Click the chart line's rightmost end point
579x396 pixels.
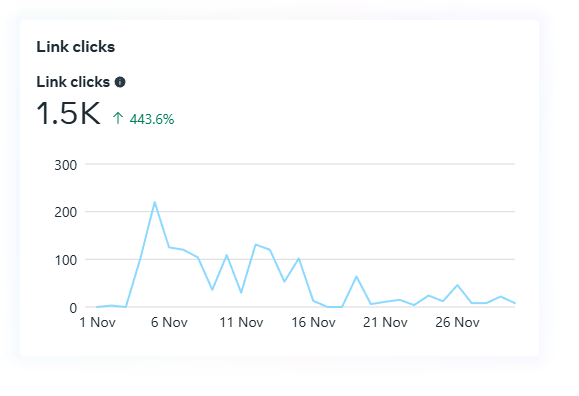point(515,303)
